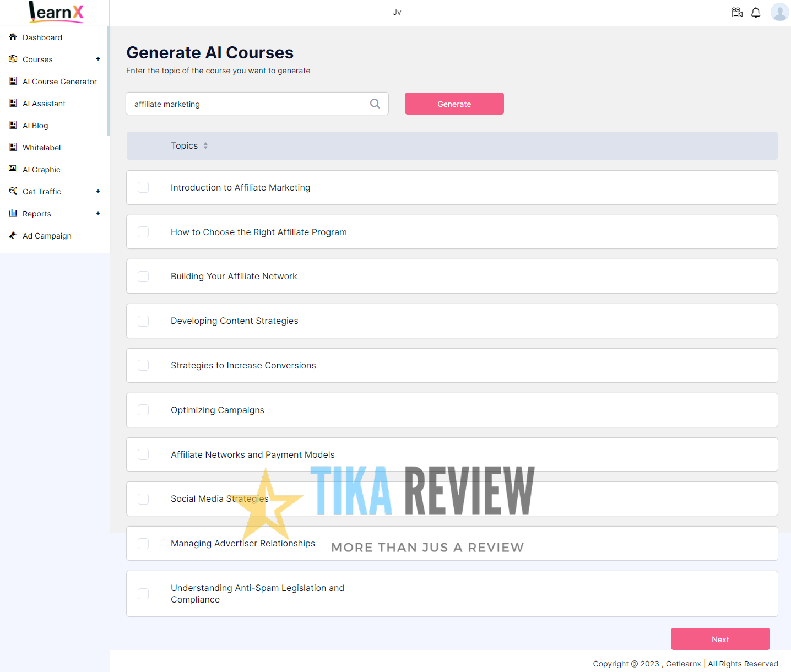Select the AI Graphic sidebar icon
The width and height of the screenshot is (791, 672).
click(x=13, y=169)
